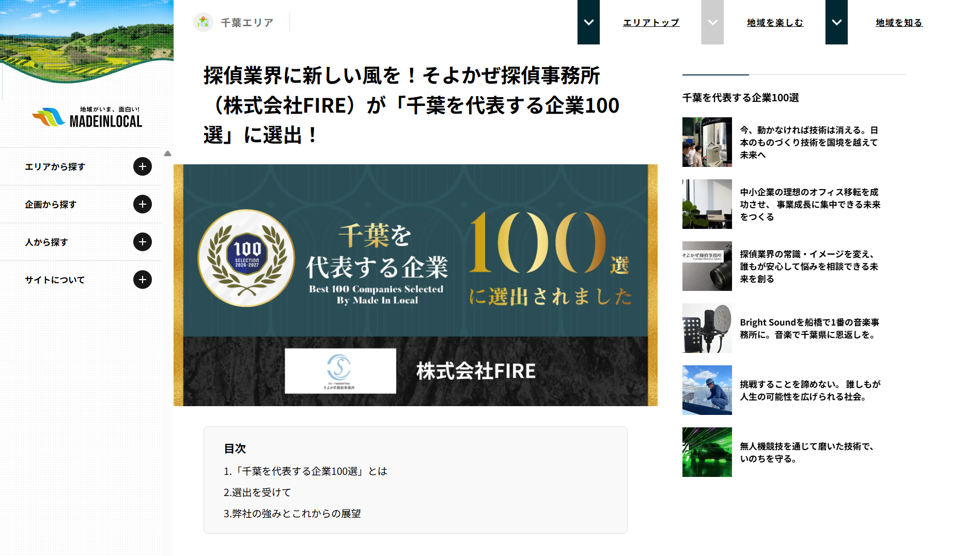Expand 人から探す with its plus icon
The height and width of the screenshot is (556, 980).
click(x=143, y=242)
